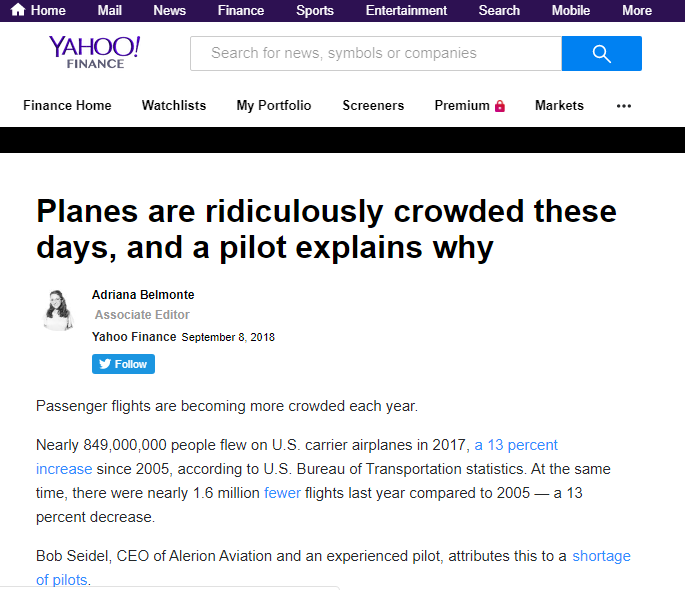Click Adriana Belmonte's author photo

coord(58,310)
